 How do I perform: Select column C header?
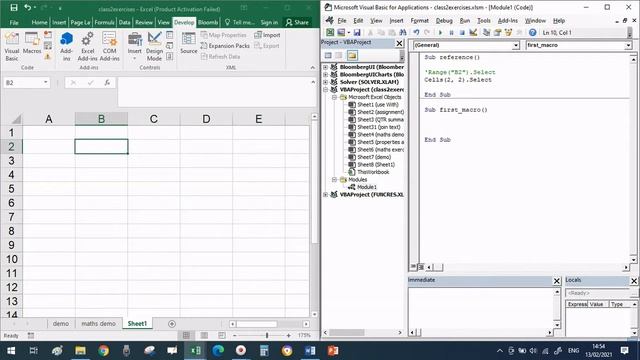153,119
